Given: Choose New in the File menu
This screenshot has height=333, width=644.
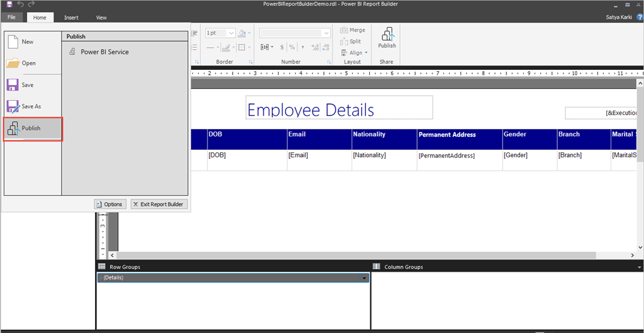Looking at the screenshot, I should (33, 42).
